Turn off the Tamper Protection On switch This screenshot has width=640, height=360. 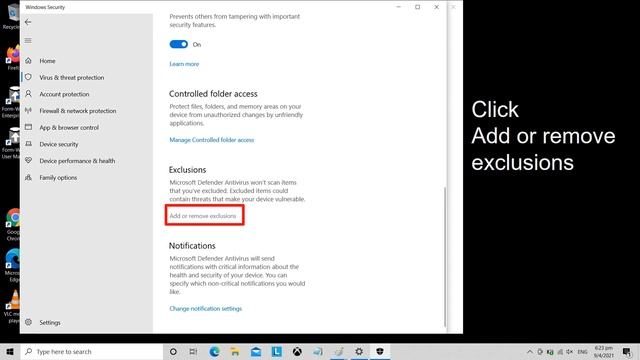click(178, 44)
